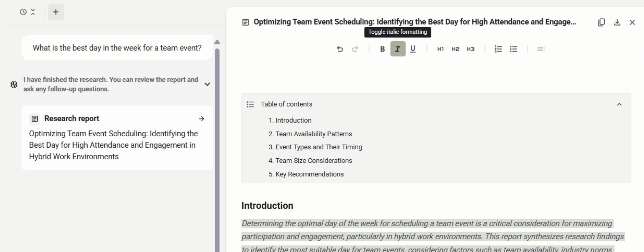Image resolution: width=644 pixels, height=252 pixels.
Task: Open the Research report card arrow
Action: click(x=201, y=119)
